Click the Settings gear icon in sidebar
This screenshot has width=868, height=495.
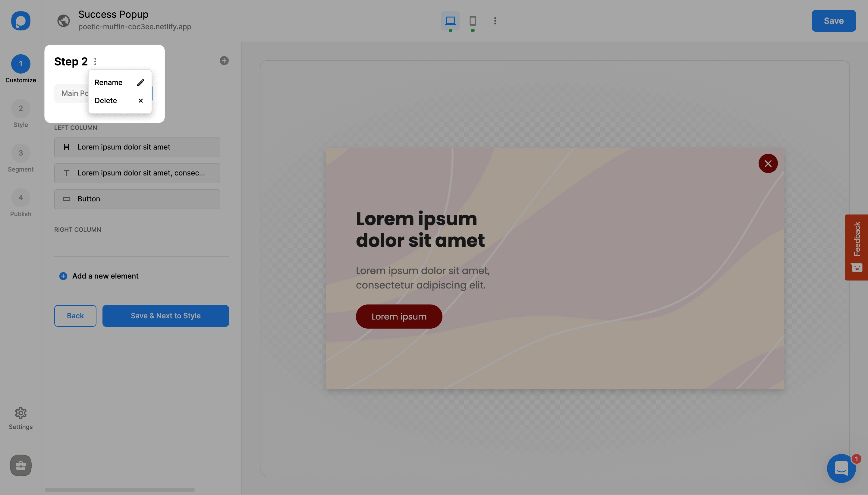point(21,413)
